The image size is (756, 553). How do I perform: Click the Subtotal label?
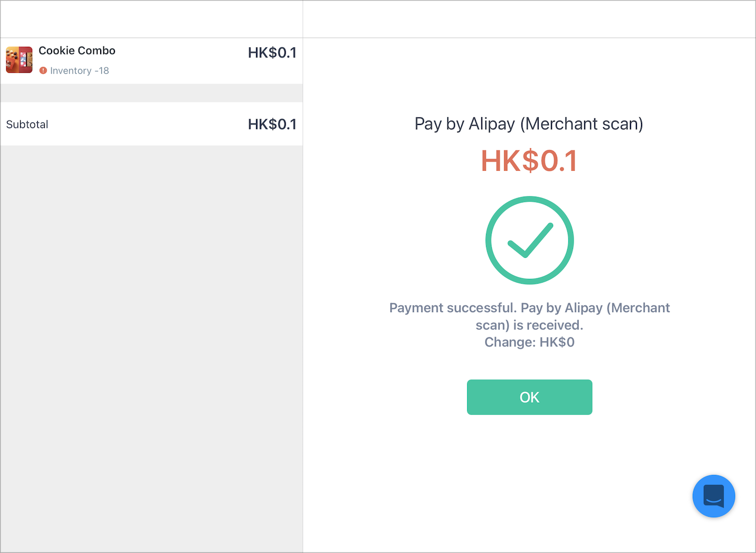pos(27,124)
